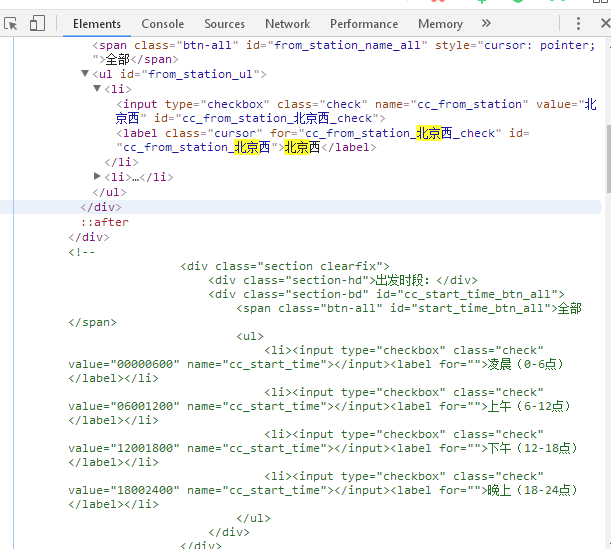Viewport: 611px width, 549px height.
Task: Click the Elements panel vertical scrollbar thumb
Action: (609, 159)
